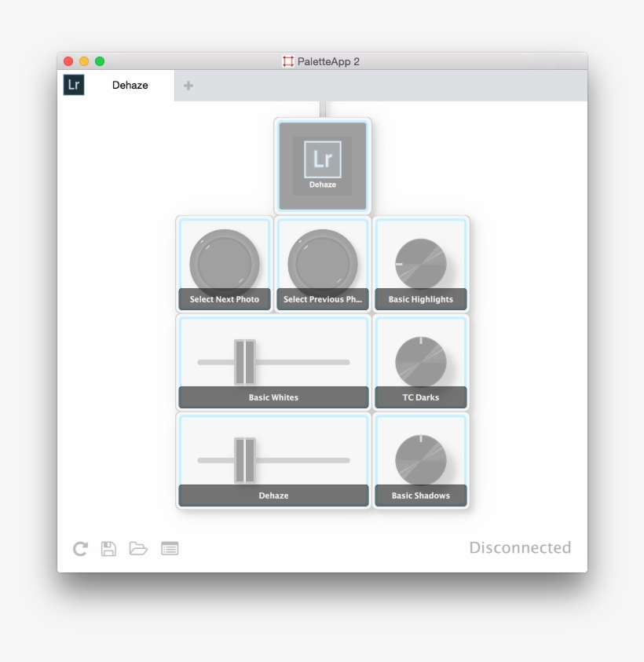This screenshot has height=662, width=644.
Task: Minimize the window with yellow button
Action: [x=84, y=61]
